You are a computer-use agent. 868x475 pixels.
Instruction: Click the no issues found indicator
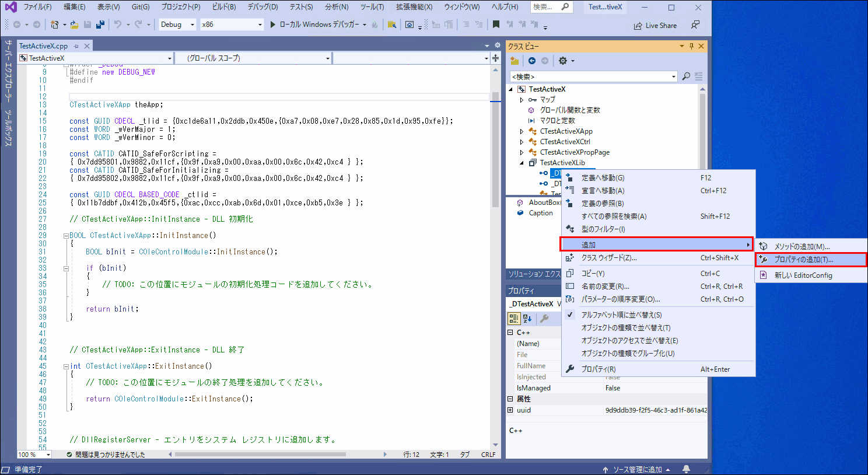(x=106, y=455)
